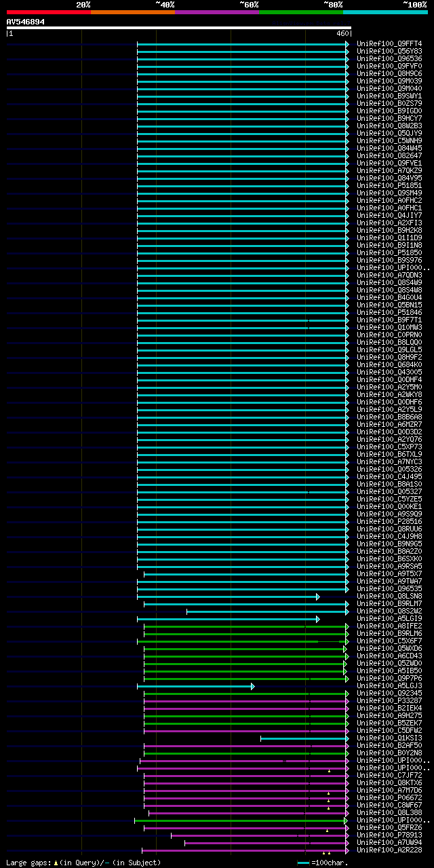Open hit UniRef100_B0Y2N8
Screen dimensions: 434x868
(389, 753)
